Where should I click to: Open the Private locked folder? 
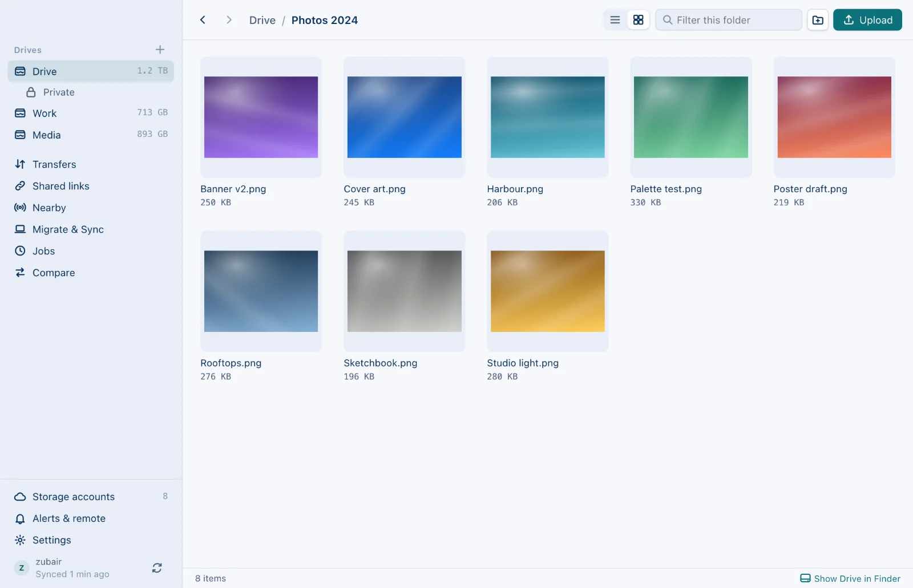[91, 92]
